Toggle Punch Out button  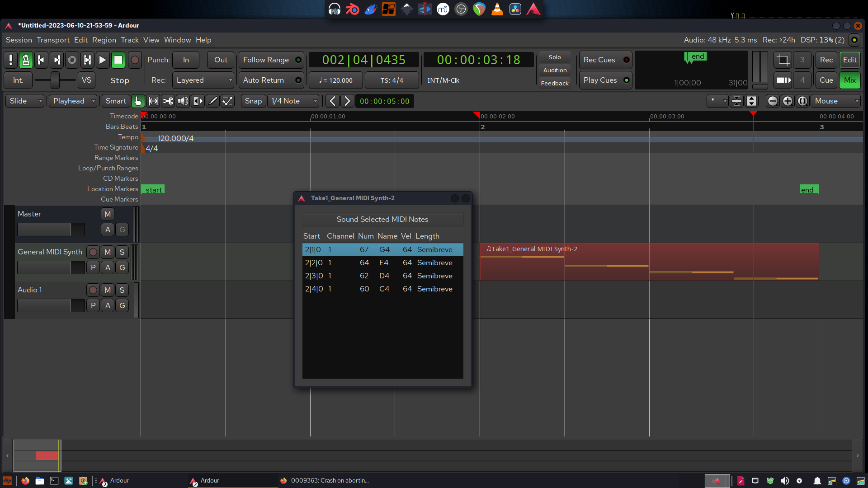pos(220,59)
